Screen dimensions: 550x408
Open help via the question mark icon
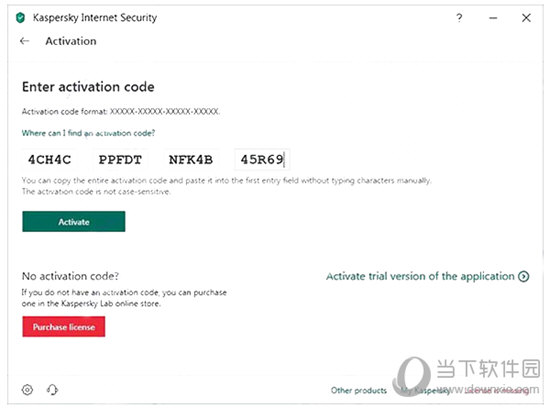pos(459,18)
